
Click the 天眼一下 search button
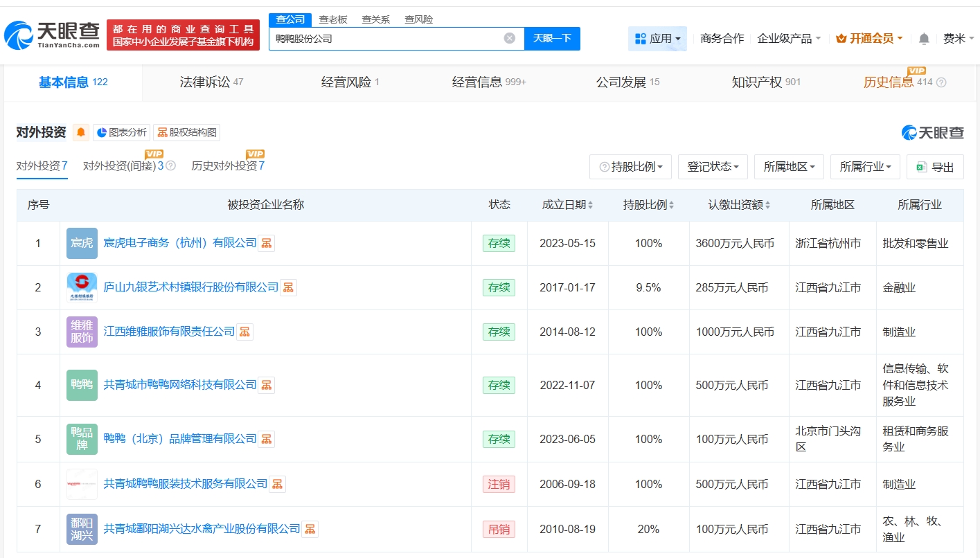point(552,39)
